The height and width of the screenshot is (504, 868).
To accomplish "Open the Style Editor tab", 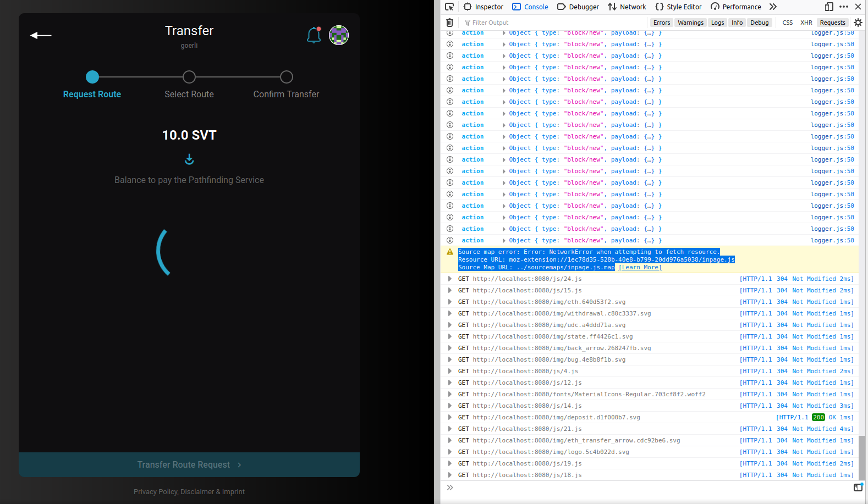I will click(x=678, y=7).
